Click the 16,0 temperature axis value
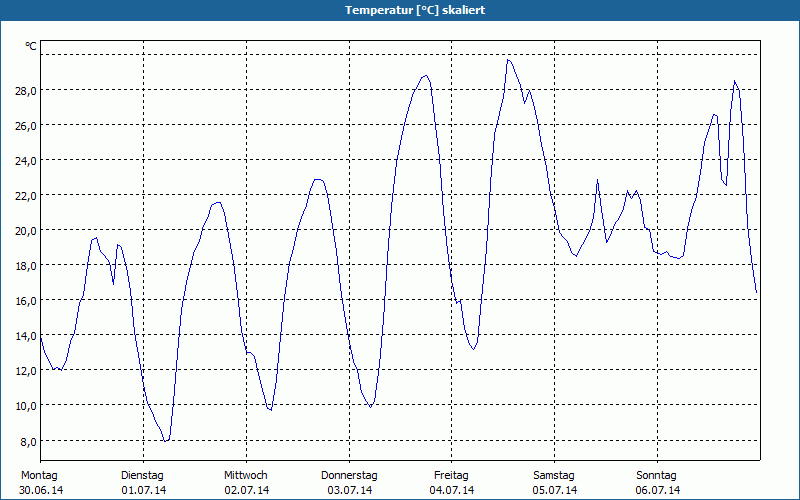The image size is (800, 500). tap(25, 301)
